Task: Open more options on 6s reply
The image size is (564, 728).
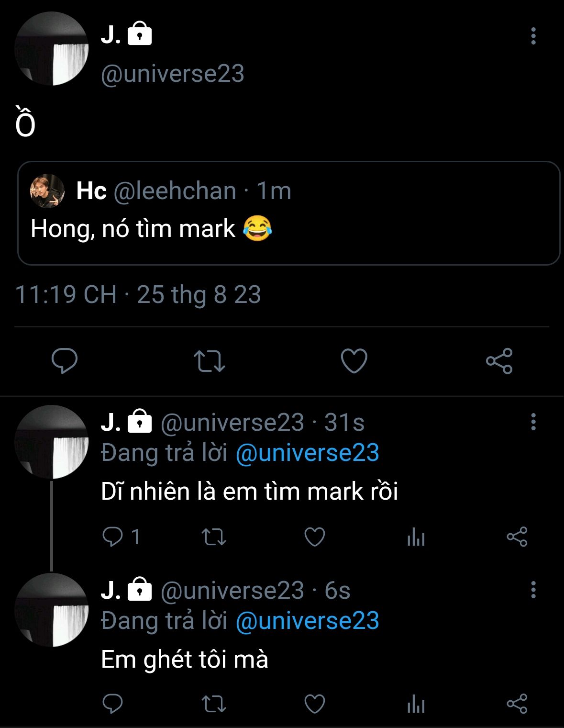Action: click(533, 590)
